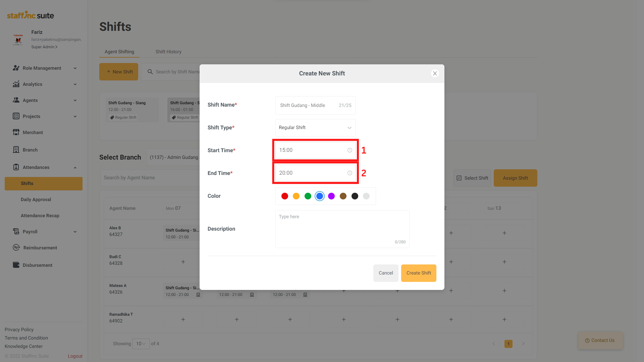Toggle the Select Shift checkbox

(x=459, y=178)
